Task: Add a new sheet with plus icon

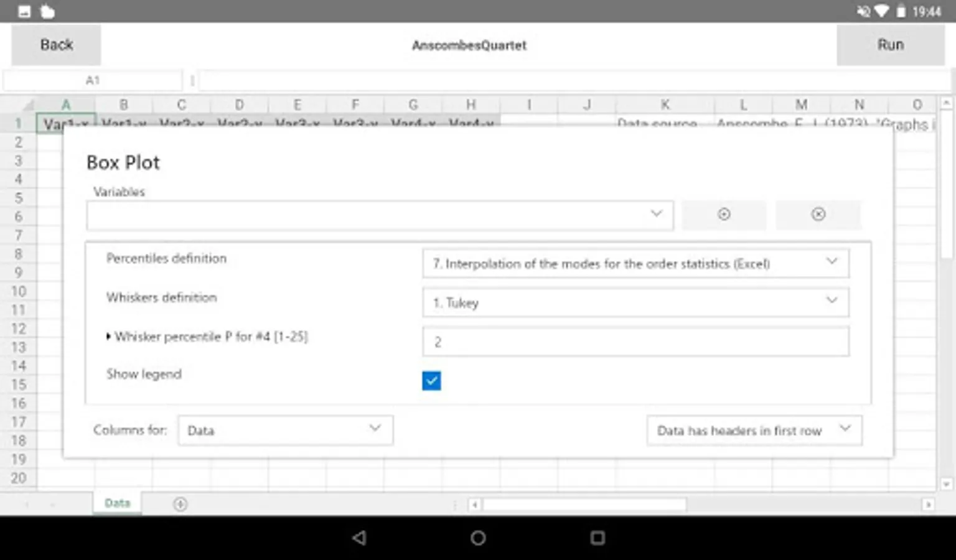Action: click(x=180, y=504)
